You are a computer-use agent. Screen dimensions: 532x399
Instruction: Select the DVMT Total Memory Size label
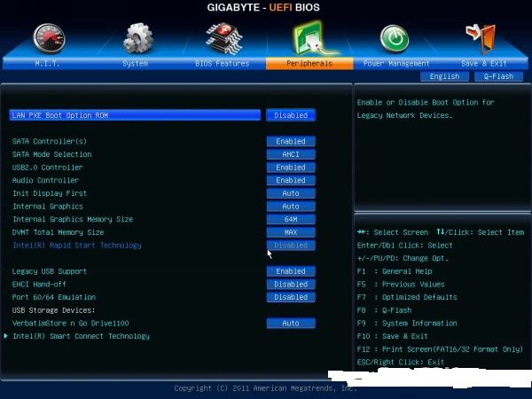58,232
